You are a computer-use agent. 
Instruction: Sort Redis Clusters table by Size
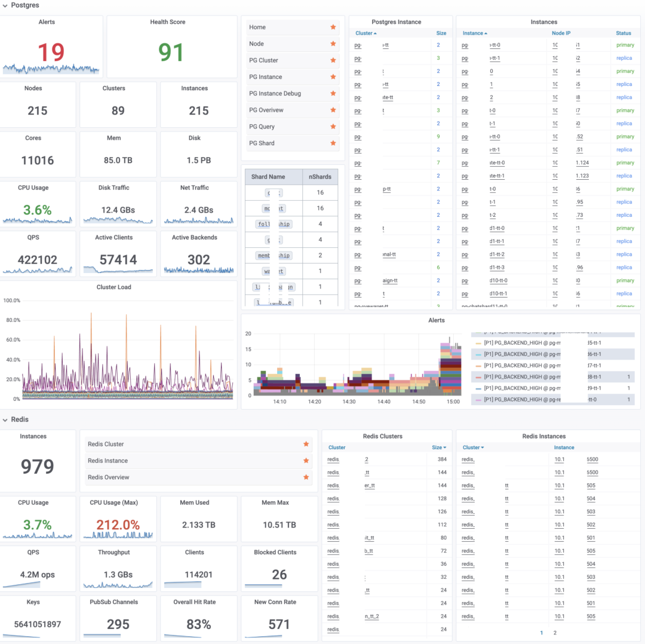(x=438, y=447)
